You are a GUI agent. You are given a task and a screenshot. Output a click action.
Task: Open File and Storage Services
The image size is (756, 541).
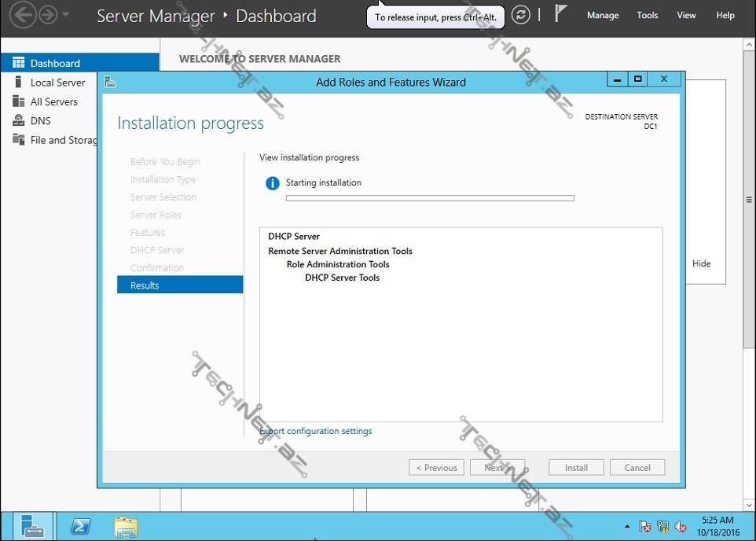tap(63, 140)
